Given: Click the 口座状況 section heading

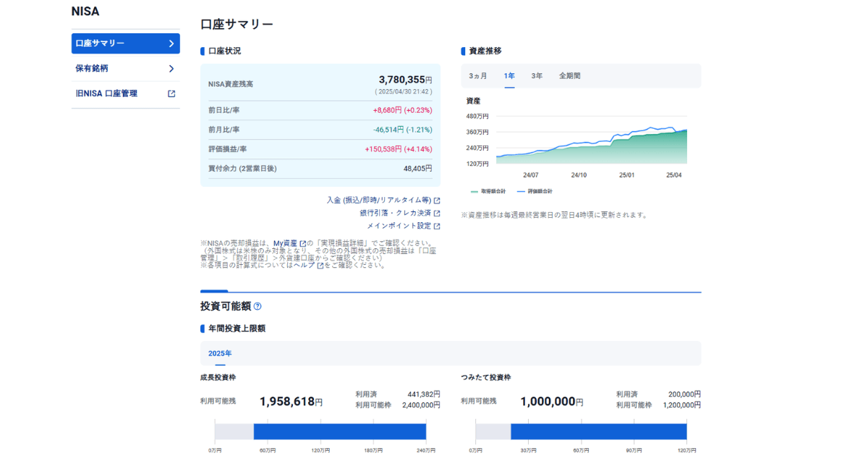Looking at the screenshot, I should 224,51.
